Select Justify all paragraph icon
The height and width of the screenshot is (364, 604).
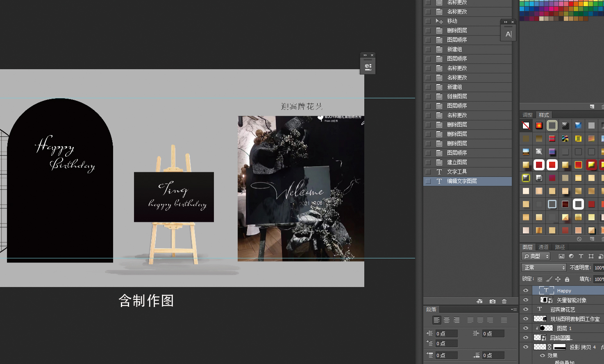pyautogui.click(x=504, y=320)
